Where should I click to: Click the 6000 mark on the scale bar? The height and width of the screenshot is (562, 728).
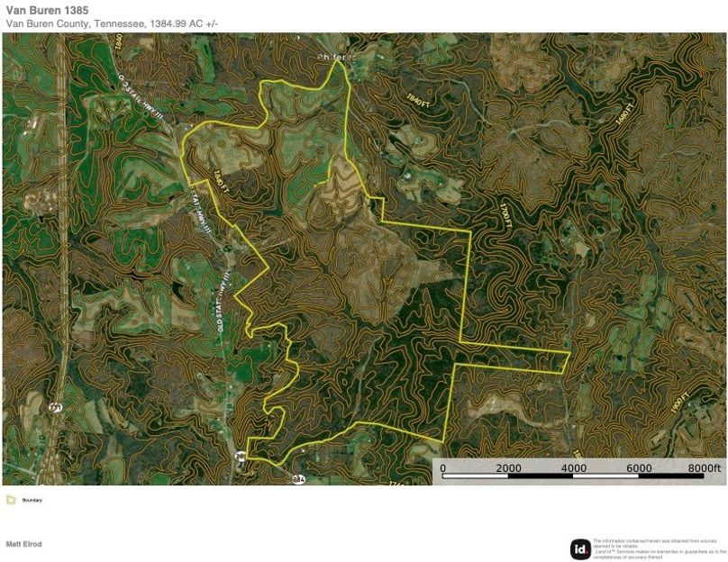639,468
